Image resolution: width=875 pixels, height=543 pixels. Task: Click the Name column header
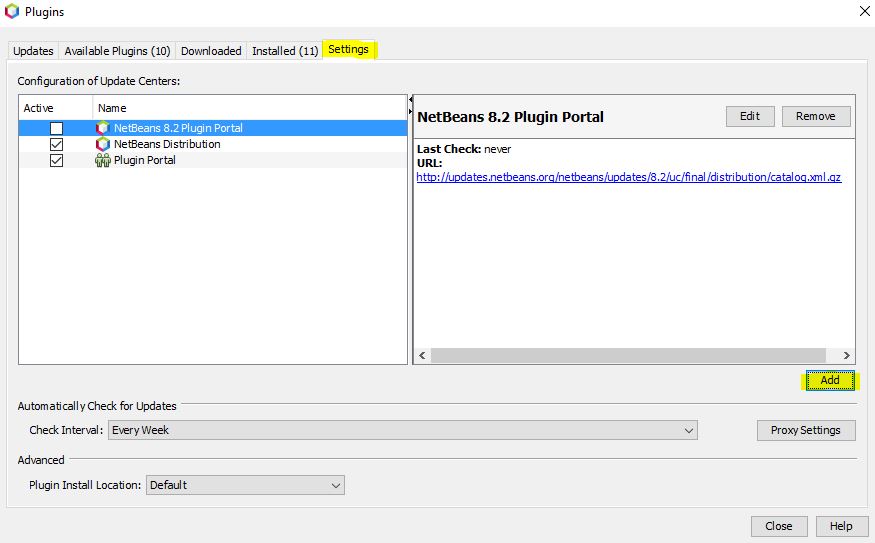(x=249, y=108)
